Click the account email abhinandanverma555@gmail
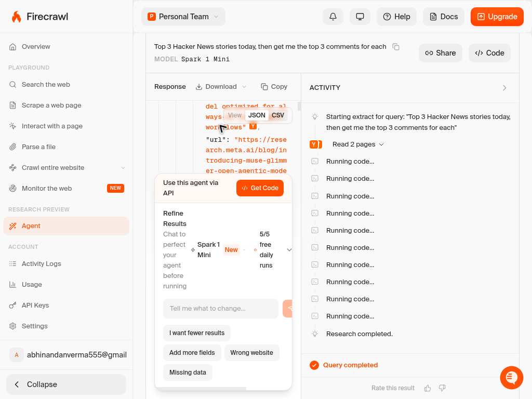Screen dimensions: 532x399 point(77,355)
